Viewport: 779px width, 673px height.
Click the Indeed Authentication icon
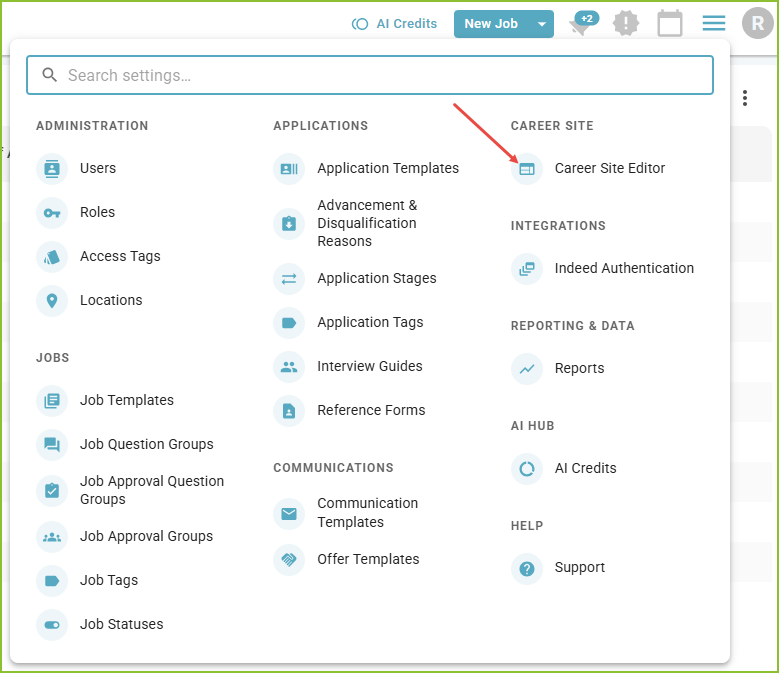click(527, 269)
